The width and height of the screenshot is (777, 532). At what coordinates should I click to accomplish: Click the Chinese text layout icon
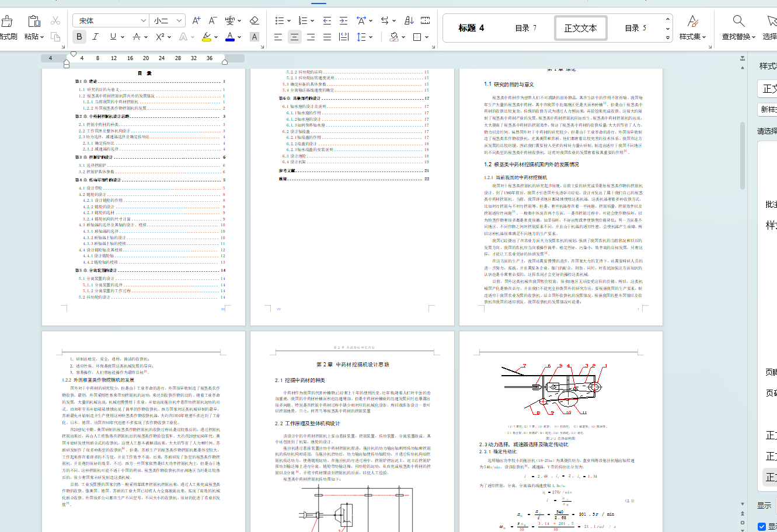(361, 20)
